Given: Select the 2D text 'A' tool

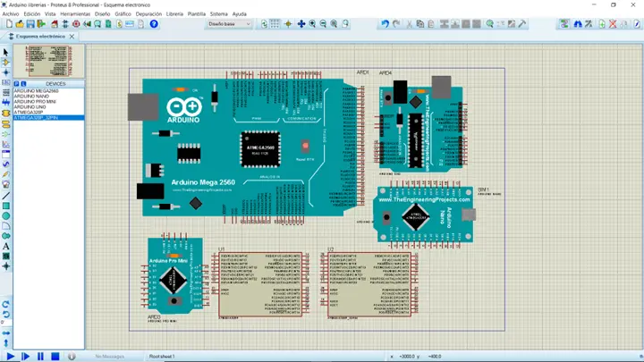Looking at the screenshot, I should click(x=5, y=246).
